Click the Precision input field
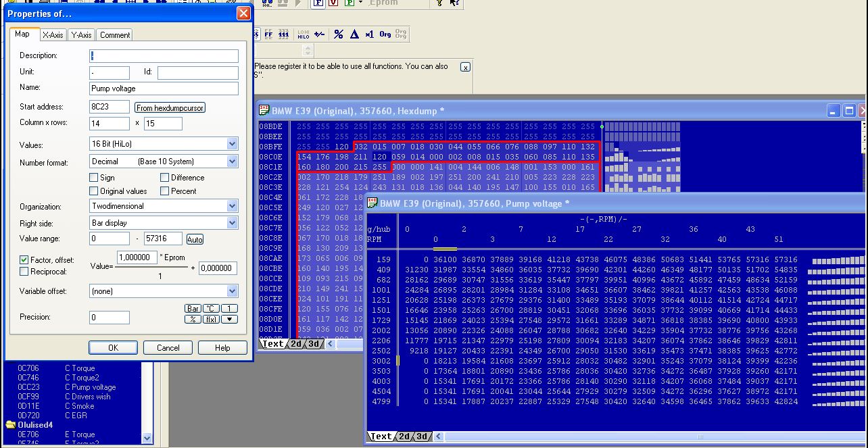 pos(110,317)
